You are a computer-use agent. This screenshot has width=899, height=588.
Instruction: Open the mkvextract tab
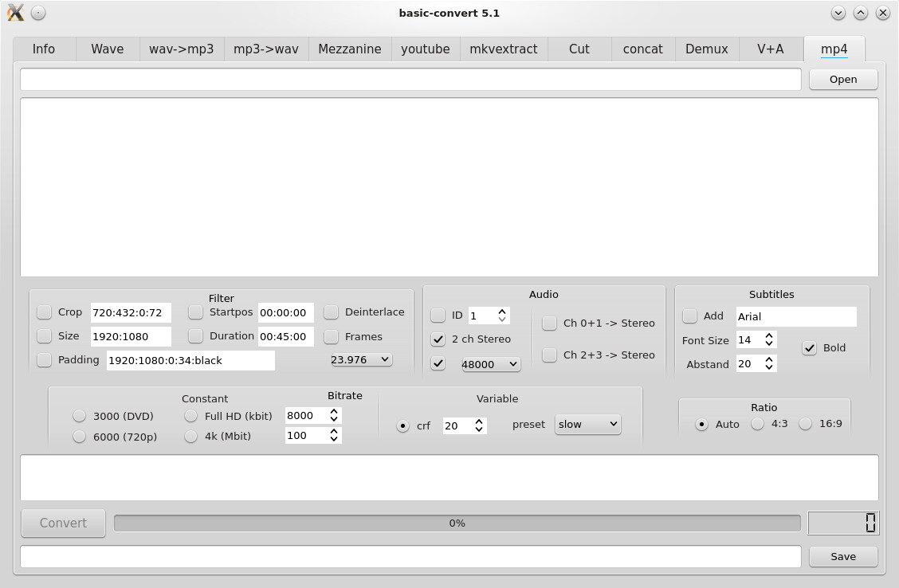(x=504, y=49)
